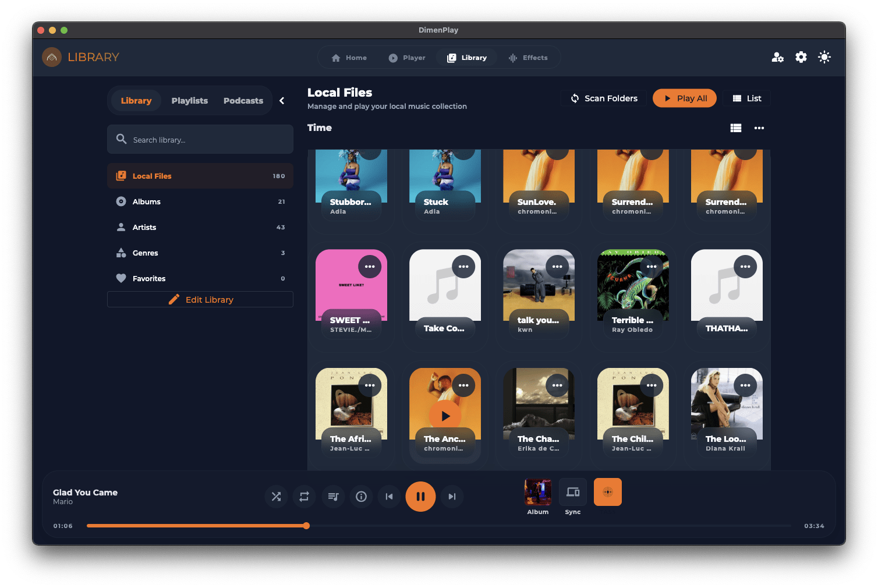This screenshot has height=588, width=878.
Task: Open options menu on Terrible track card
Action: pyautogui.click(x=652, y=267)
